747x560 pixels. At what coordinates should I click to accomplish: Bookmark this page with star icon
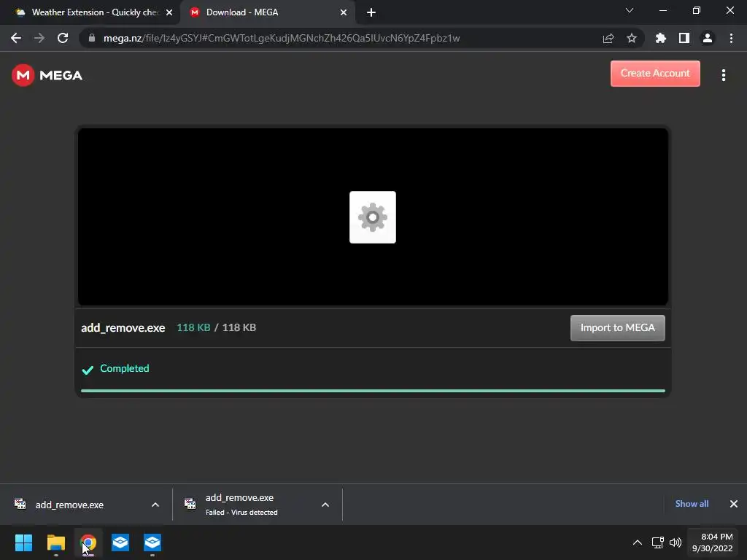coord(632,38)
